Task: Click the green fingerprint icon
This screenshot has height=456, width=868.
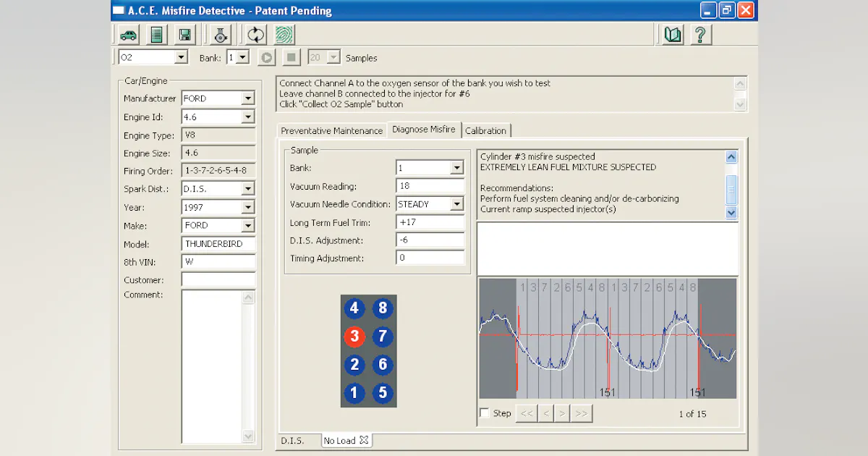Action: (x=284, y=34)
